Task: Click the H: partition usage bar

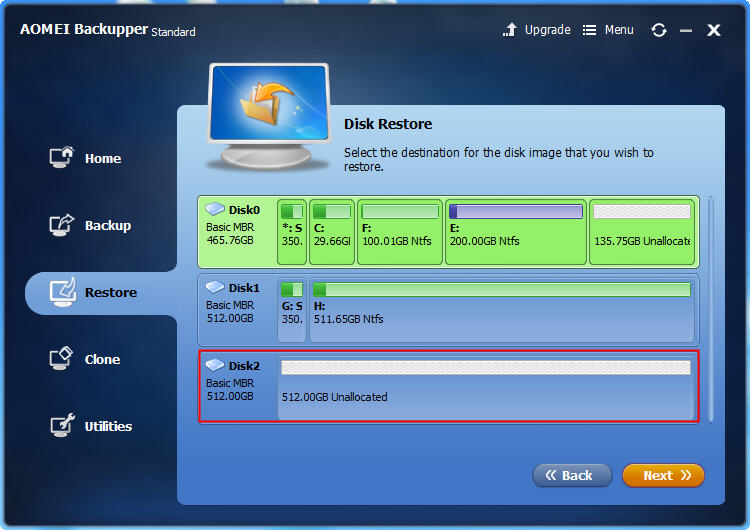Action: coord(502,289)
